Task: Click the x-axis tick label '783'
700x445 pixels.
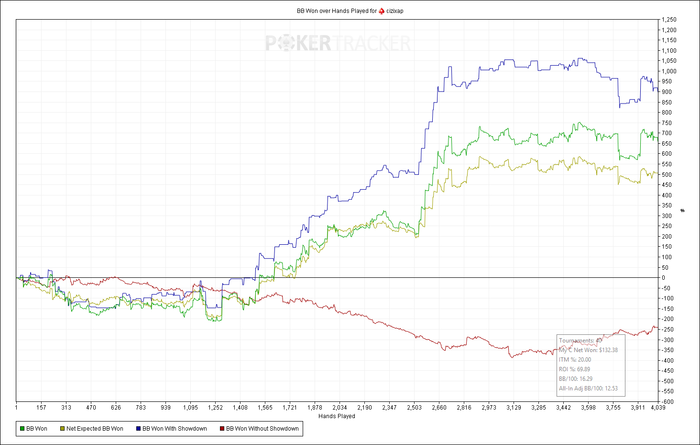Action: point(141,408)
